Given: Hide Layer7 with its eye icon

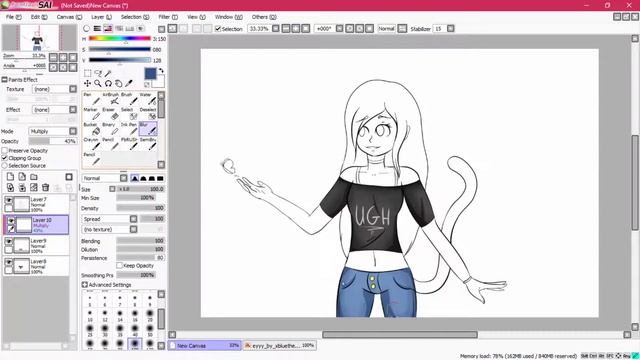Looking at the screenshot, I should (x=9, y=200).
